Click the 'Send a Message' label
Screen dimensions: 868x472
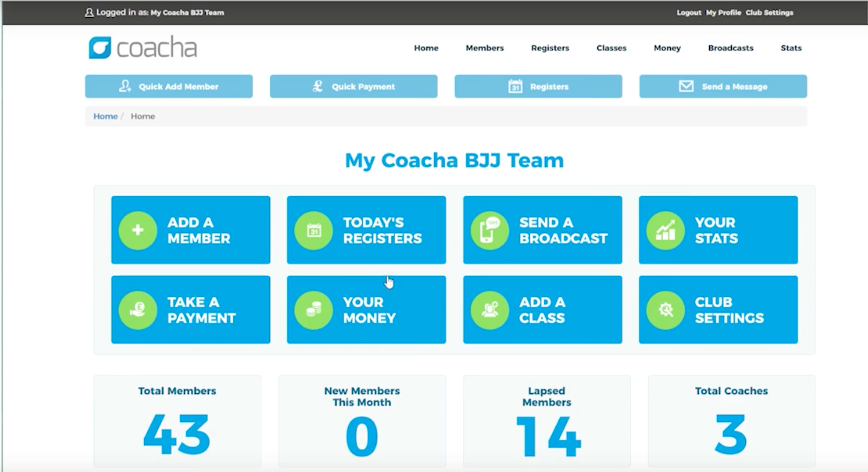[x=735, y=87]
